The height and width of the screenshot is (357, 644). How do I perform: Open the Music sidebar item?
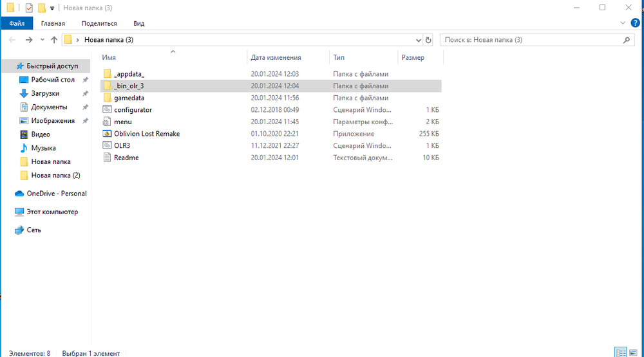coord(43,148)
